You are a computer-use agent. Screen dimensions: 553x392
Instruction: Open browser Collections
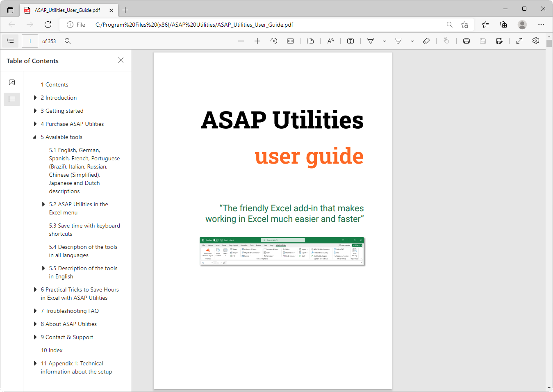click(503, 25)
